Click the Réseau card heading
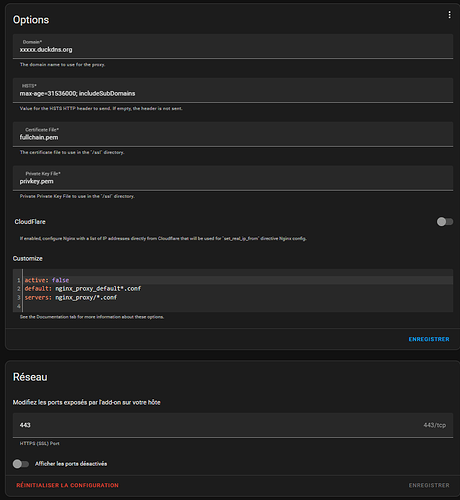This screenshot has width=460, height=500. coord(30,377)
